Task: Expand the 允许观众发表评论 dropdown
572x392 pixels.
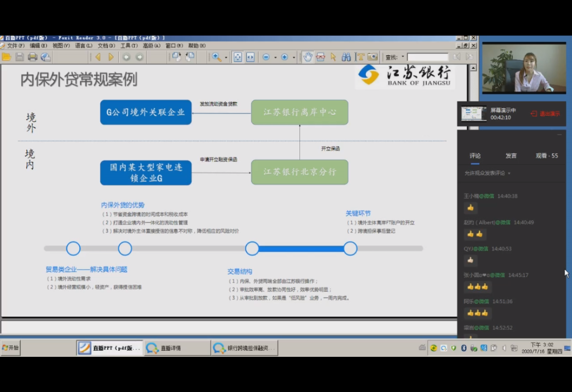Action: (x=509, y=173)
